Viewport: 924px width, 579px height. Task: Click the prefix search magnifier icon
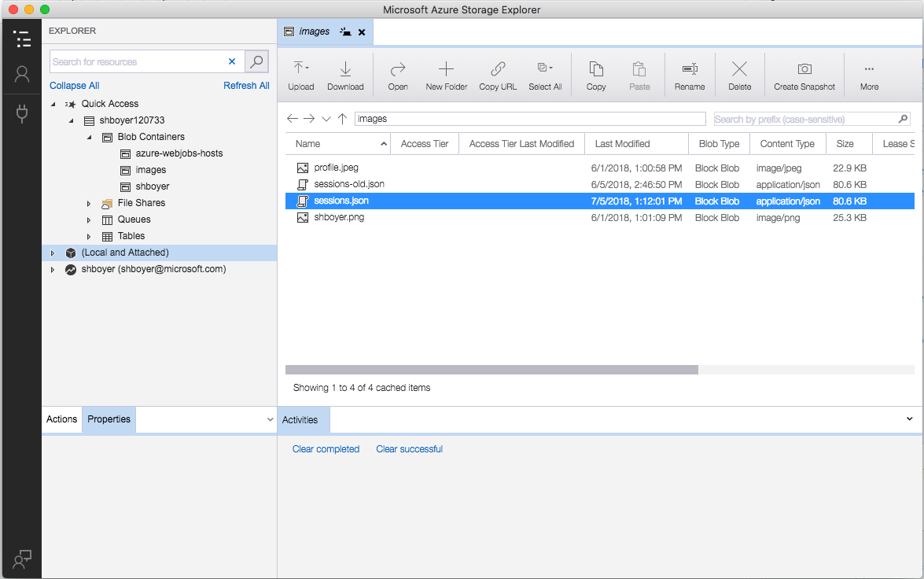coord(903,119)
